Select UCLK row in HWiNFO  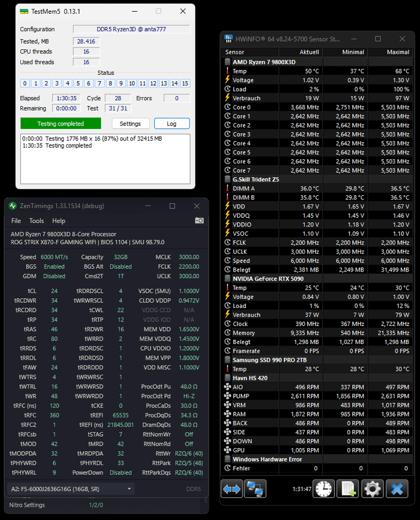tap(317, 251)
